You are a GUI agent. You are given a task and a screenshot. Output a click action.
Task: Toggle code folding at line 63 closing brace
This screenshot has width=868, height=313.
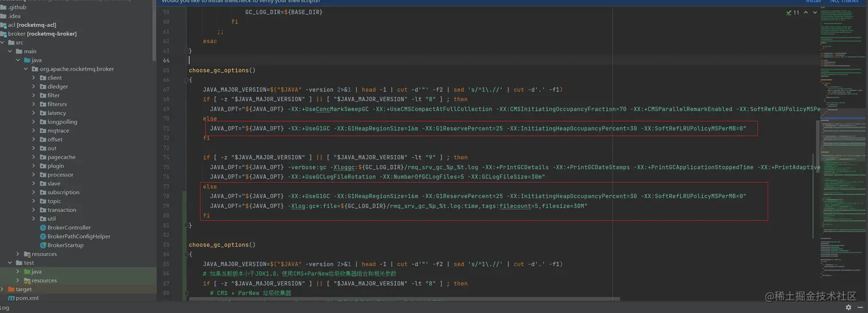[x=185, y=50]
